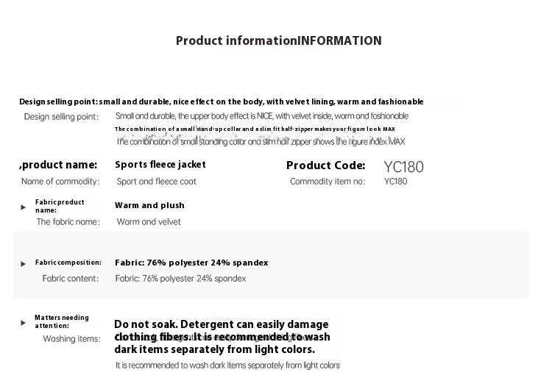The image size is (552, 392).
Task: Click the Product information heading
Action: pos(278,40)
